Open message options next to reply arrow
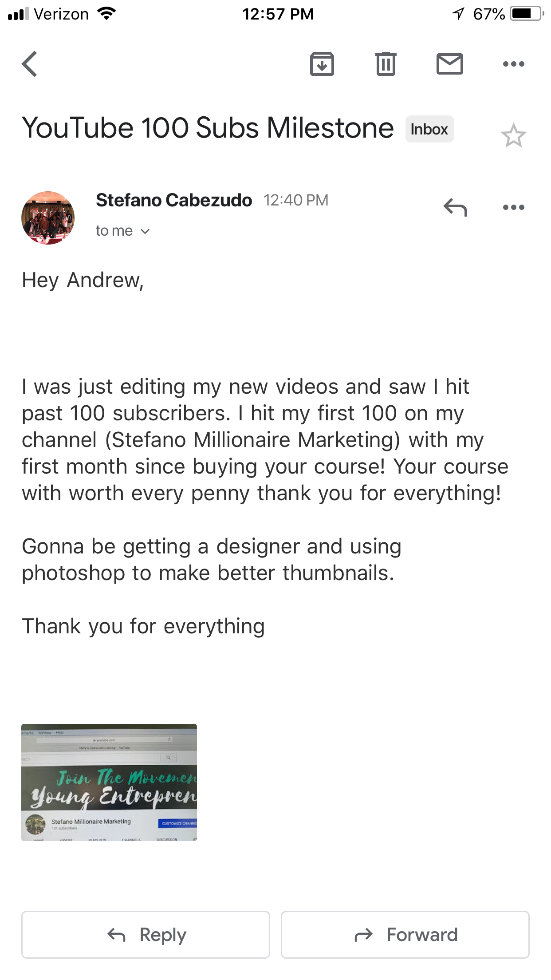 point(514,207)
